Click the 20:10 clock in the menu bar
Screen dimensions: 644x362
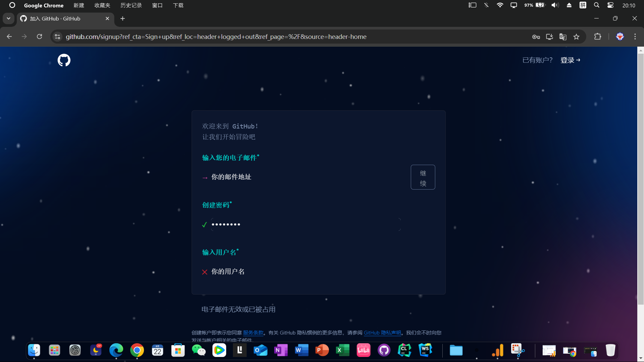tap(629, 5)
